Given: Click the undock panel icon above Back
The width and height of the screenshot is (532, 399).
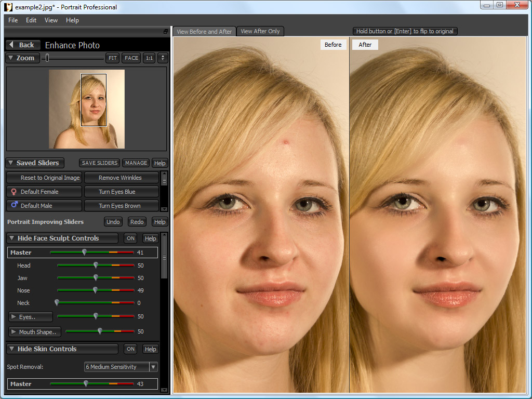Looking at the screenshot, I should click(166, 32).
